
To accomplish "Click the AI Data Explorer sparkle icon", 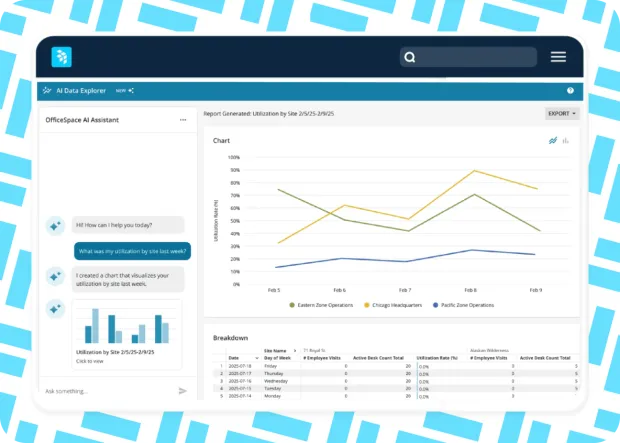I will click(47, 90).
